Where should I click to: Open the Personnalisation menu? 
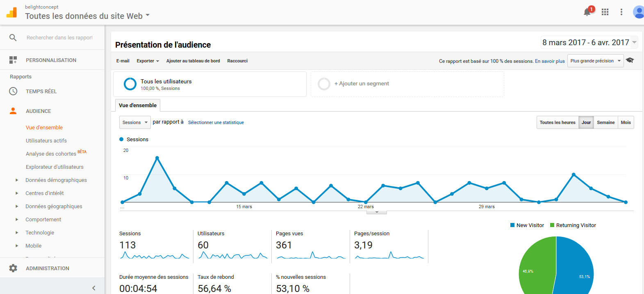[51, 60]
